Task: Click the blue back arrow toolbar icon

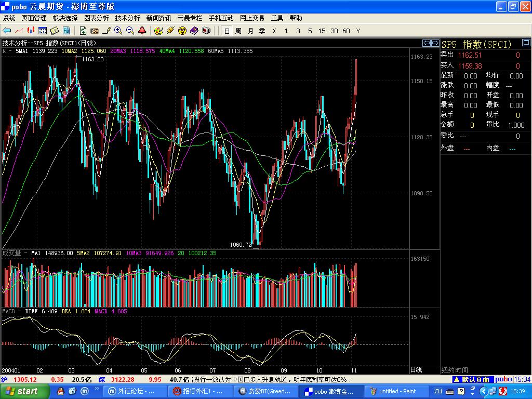Action: click(7, 31)
